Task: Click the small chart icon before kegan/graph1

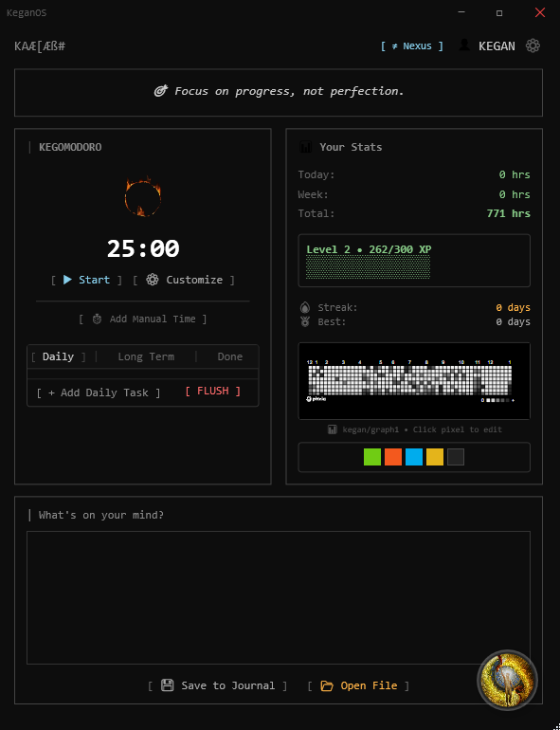Action: coord(332,429)
